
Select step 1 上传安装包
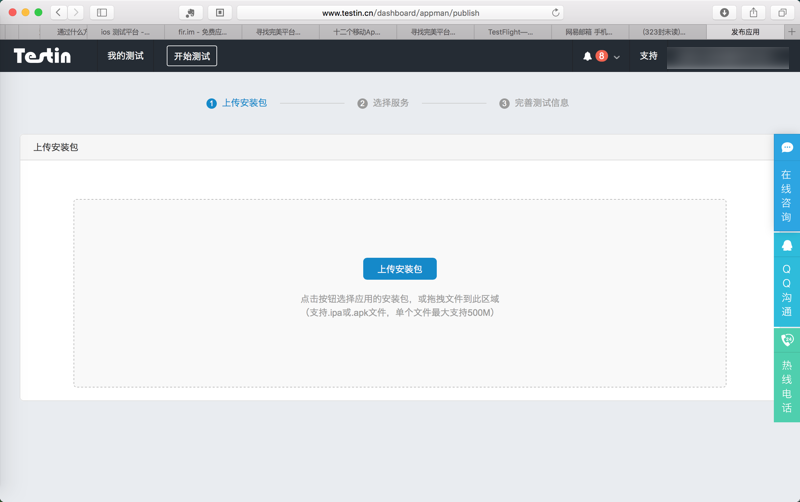pyautogui.click(x=237, y=103)
